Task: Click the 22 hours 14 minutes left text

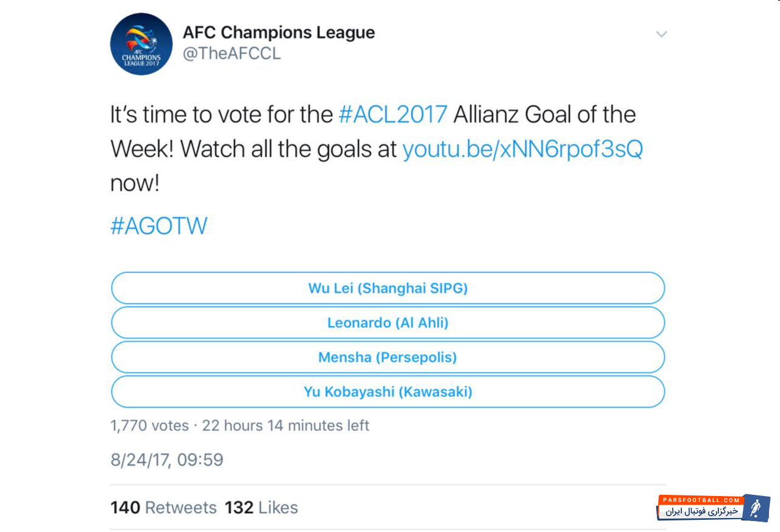Action: point(285,425)
